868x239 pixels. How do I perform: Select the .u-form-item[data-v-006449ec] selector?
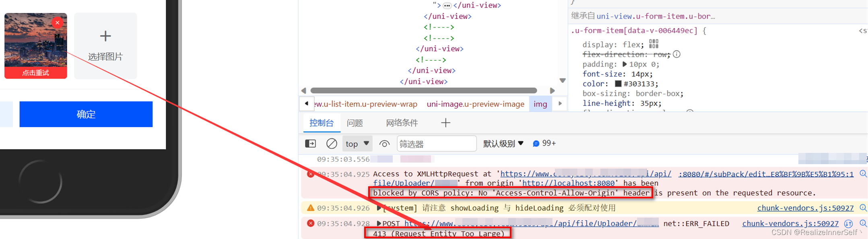[634, 31]
